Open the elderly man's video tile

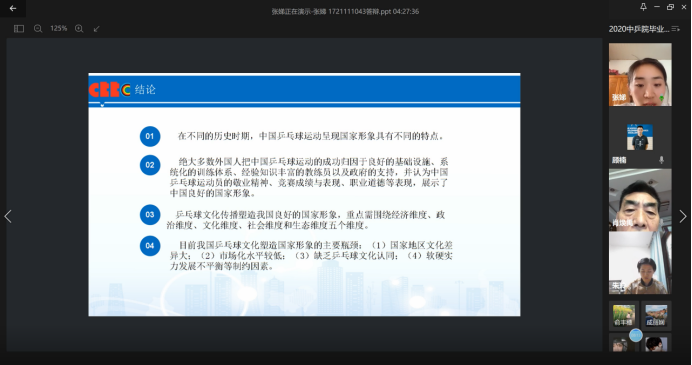[x=640, y=200]
